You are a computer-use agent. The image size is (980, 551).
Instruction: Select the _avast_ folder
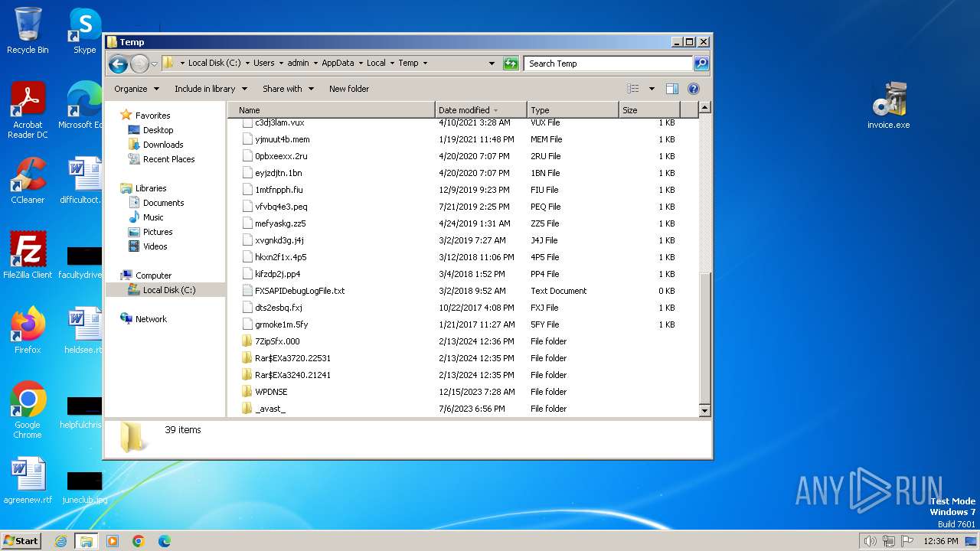pos(269,409)
